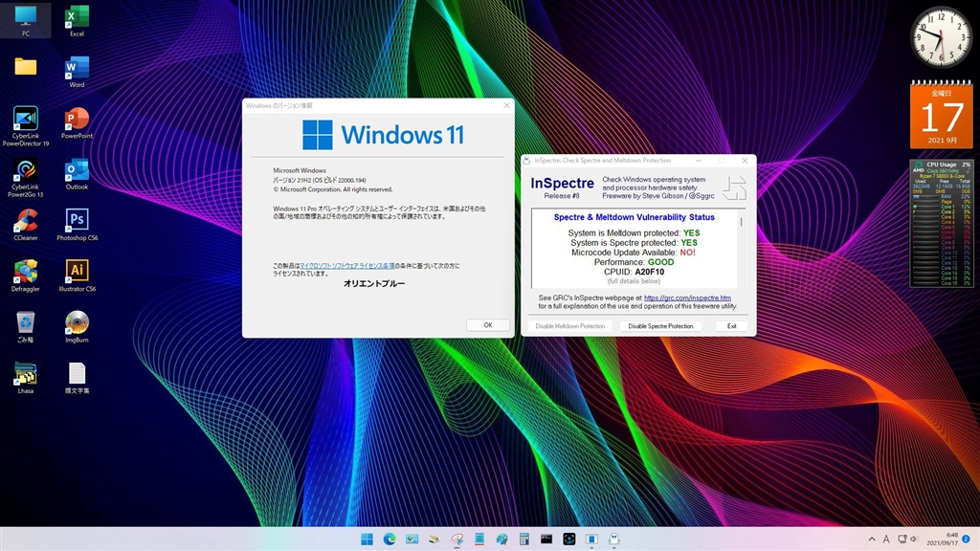Click the CPUID value A20F10
Viewport: 980px width, 551px height.
(x=650, y=272)
